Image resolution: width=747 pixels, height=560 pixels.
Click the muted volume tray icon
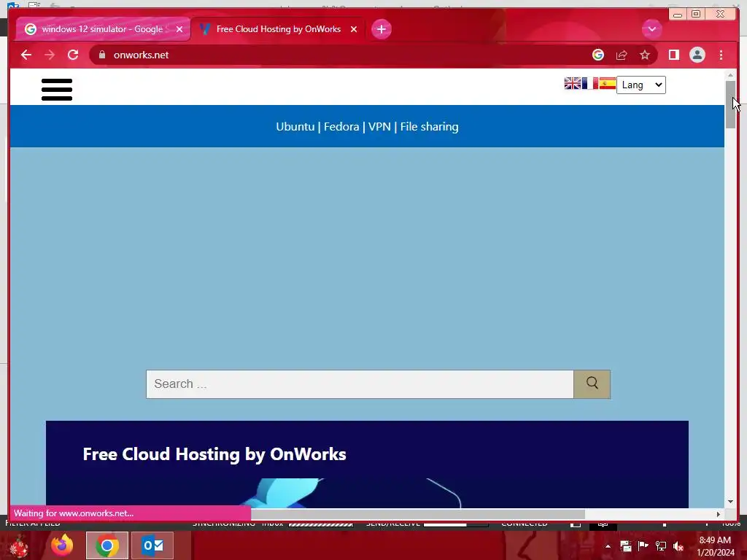[678, 546]
